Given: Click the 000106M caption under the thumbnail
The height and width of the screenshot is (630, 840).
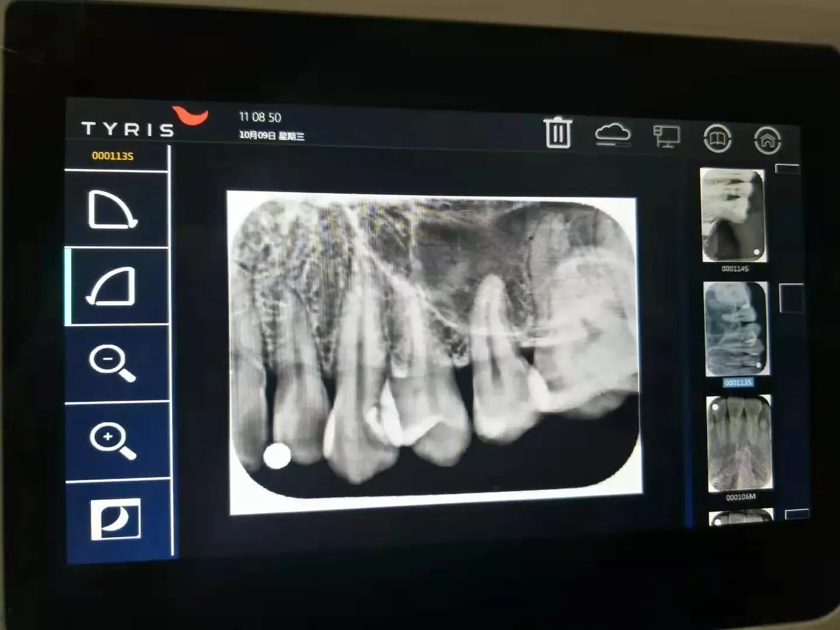Looking at the screenshot, I should [x=741, y=497].
